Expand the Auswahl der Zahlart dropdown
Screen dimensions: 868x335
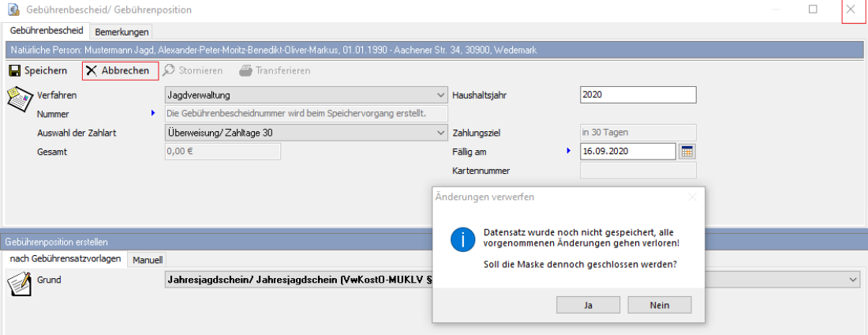coord(440,133)
